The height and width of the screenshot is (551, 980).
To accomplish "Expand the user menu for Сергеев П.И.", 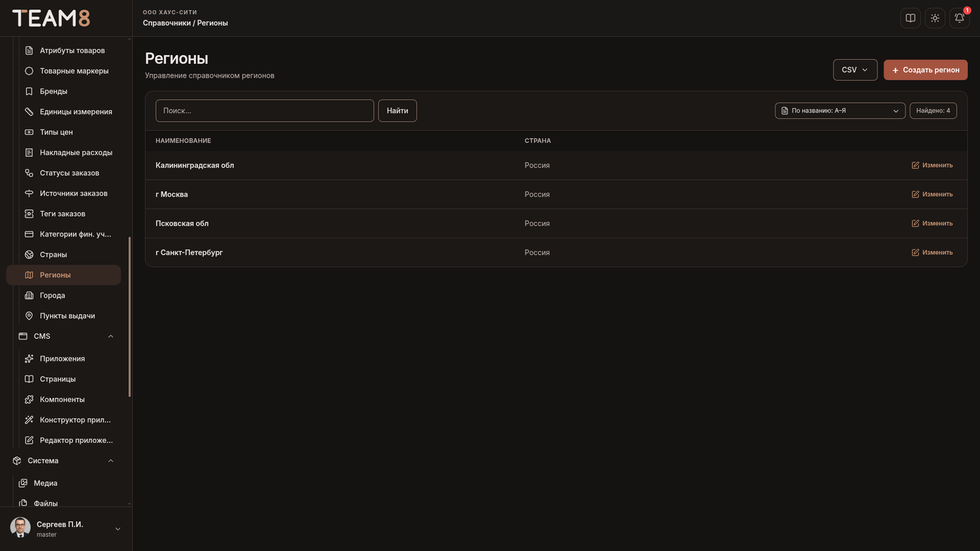I will point(118,529).
